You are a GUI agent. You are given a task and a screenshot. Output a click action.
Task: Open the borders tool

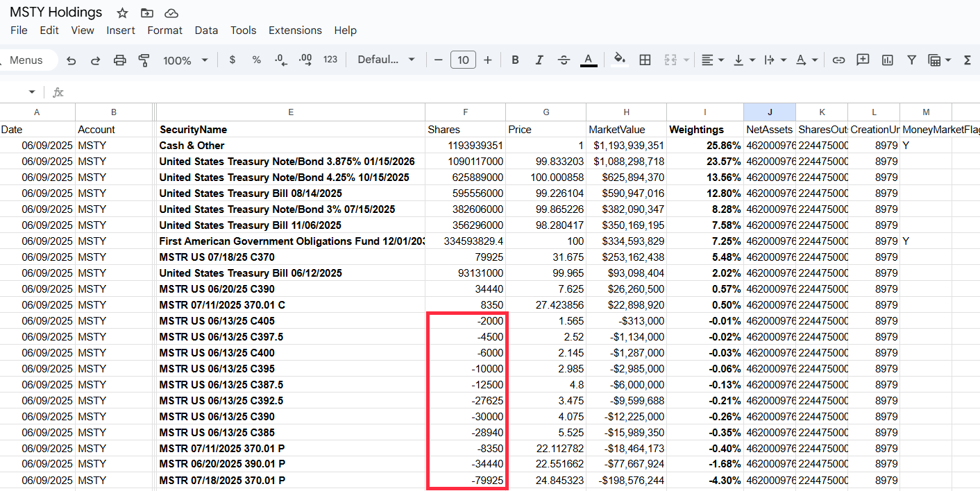(645, 60)
